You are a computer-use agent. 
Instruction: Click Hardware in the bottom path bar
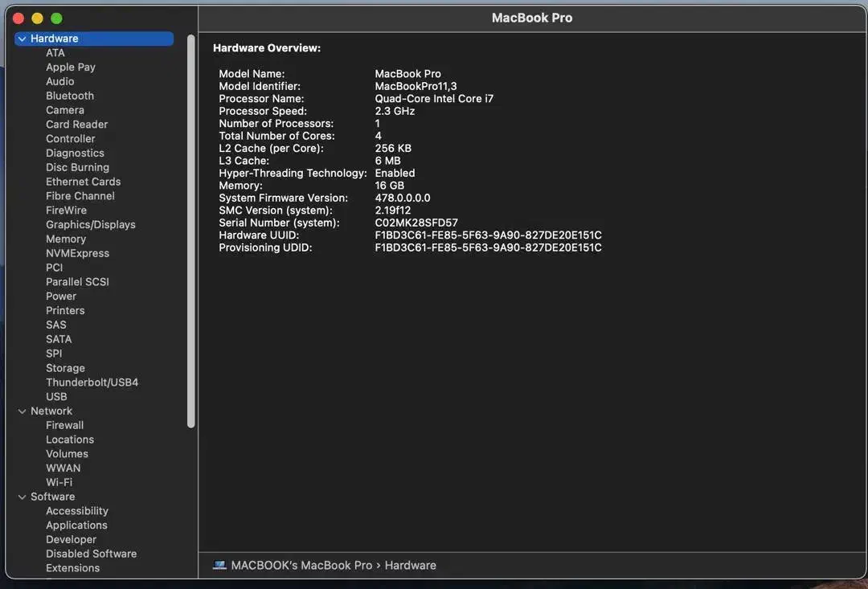click(410, 565)
